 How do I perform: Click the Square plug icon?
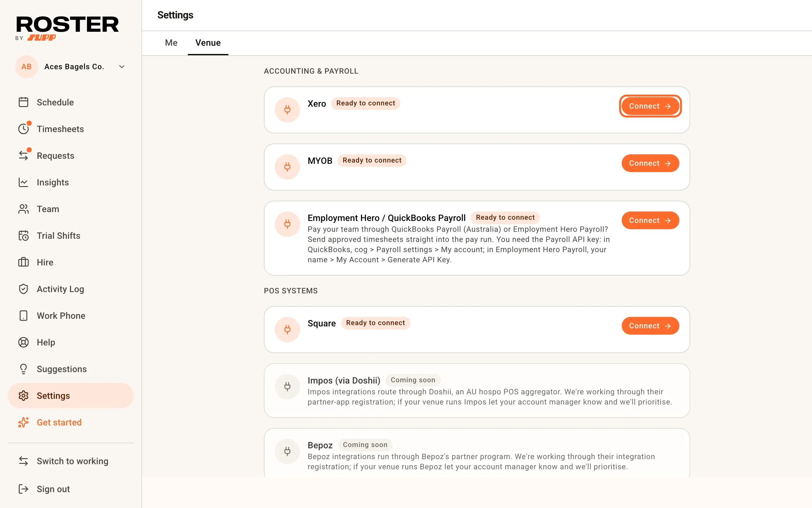pyautogui.click(x=287, y=330)
